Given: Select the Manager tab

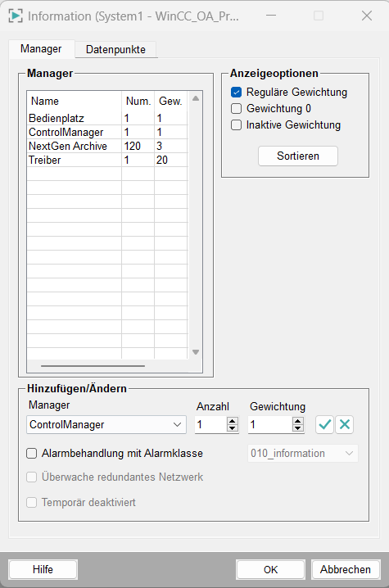Looking at the screenshot, I should click(41, 49).
